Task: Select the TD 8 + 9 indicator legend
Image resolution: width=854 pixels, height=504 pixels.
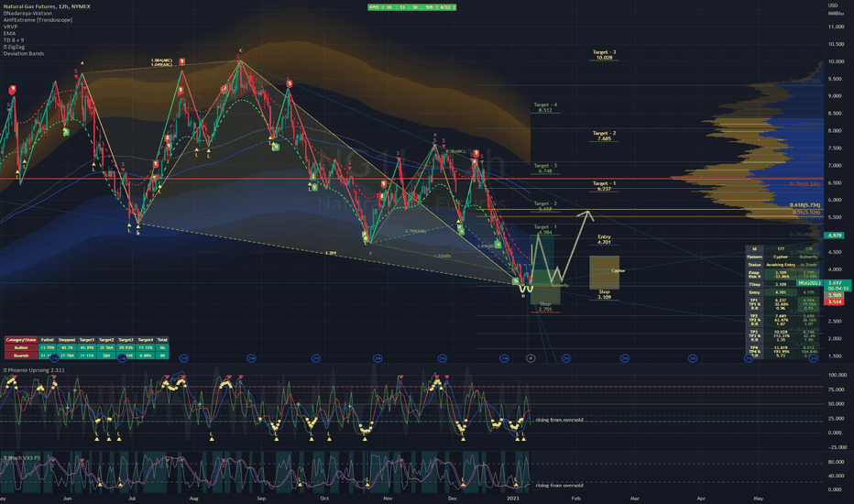Action: [14, 40]
